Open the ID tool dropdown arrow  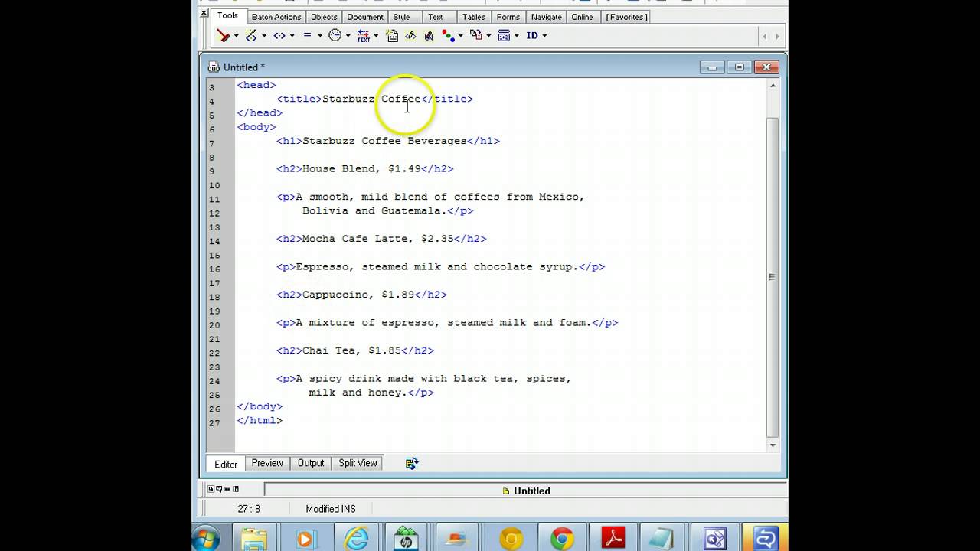tap(544, 36)
